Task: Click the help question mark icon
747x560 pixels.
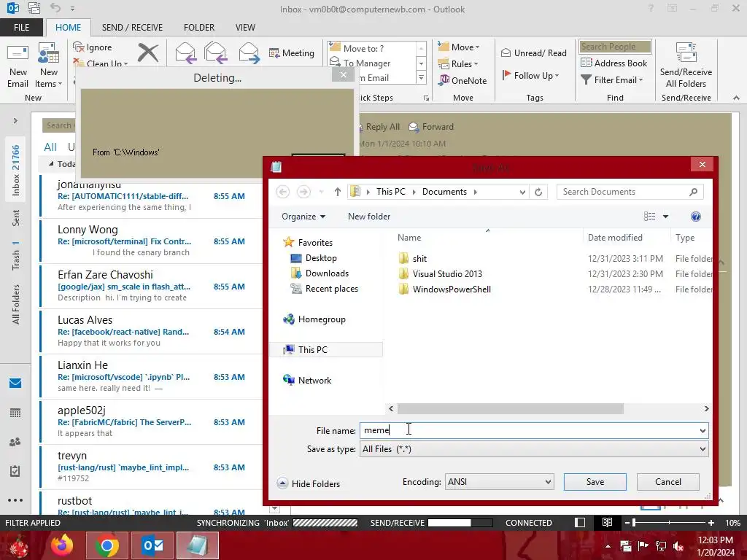Action: click(695, 217)
